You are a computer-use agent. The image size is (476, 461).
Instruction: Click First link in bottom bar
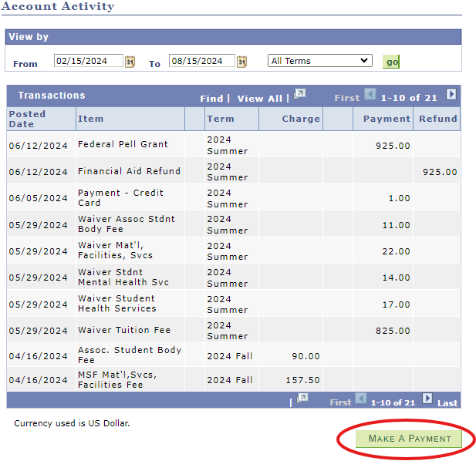pyautogui.click(x=340, y=402)
